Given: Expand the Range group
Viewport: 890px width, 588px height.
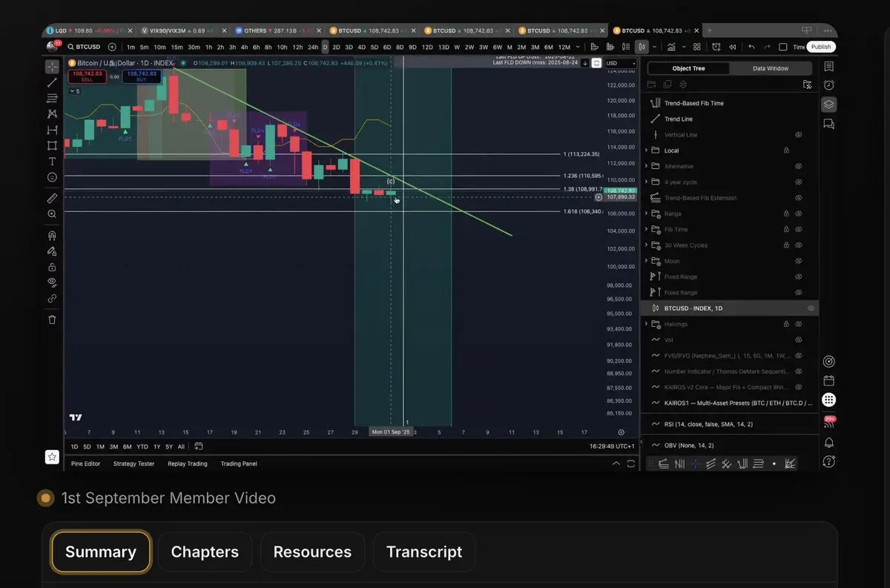Looking at the screenshot, I should coord(646,214).
